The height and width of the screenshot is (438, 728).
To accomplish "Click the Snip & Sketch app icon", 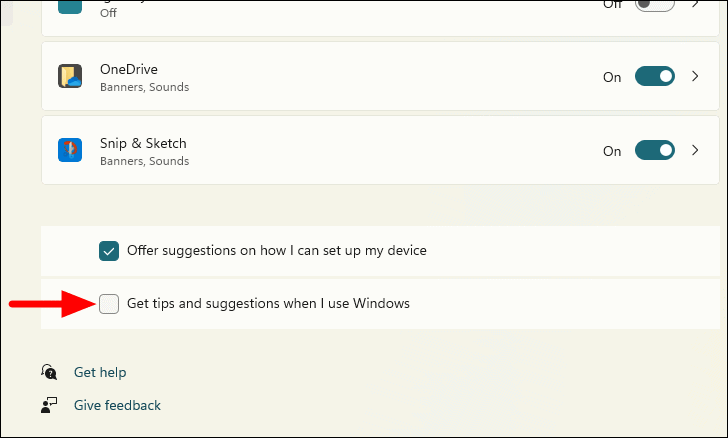I will [70, 151].
